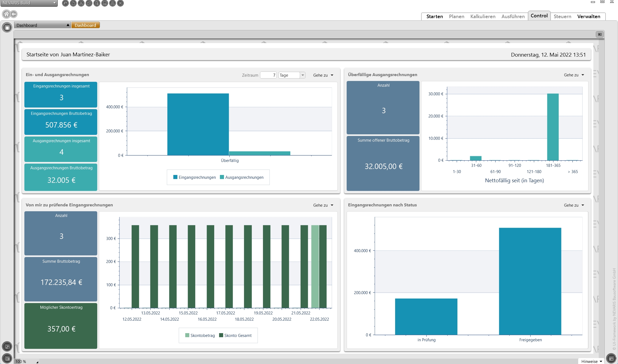The width and height of the screenshot is (618, 364).
Task: Click the print icon in top toolbar
Action: click(112, 3)
